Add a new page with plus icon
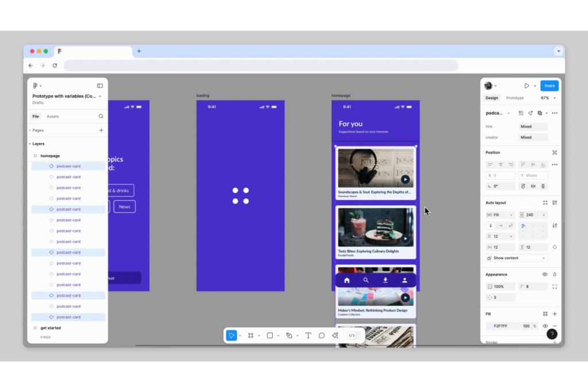This screenshot has width=588, height=392. (x=101, y=130)
